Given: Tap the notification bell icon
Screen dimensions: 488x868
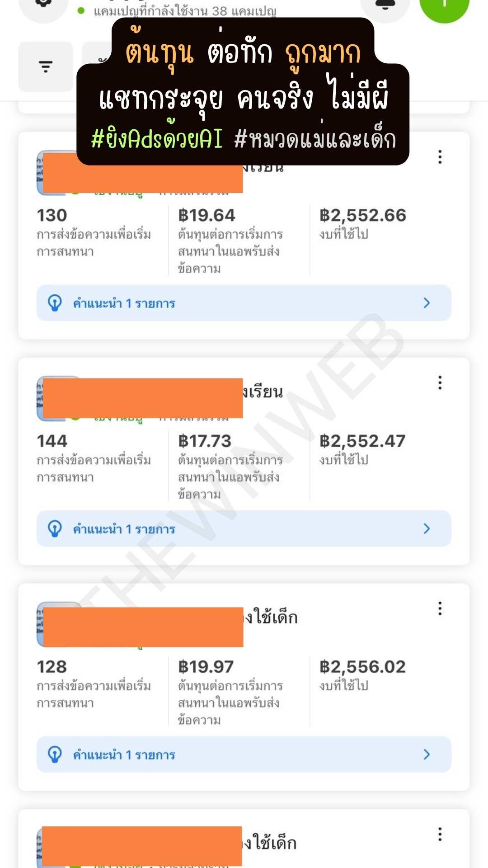Looking at the screenshot, I should (x=385, y=5).
